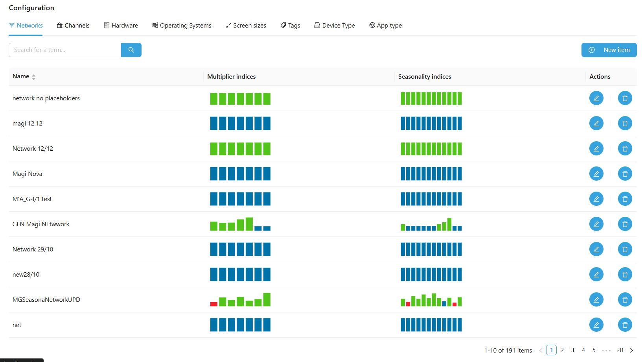Screen dimensions: 644x362
Task: Click the search magnifier button
Action: click(131, 50)
